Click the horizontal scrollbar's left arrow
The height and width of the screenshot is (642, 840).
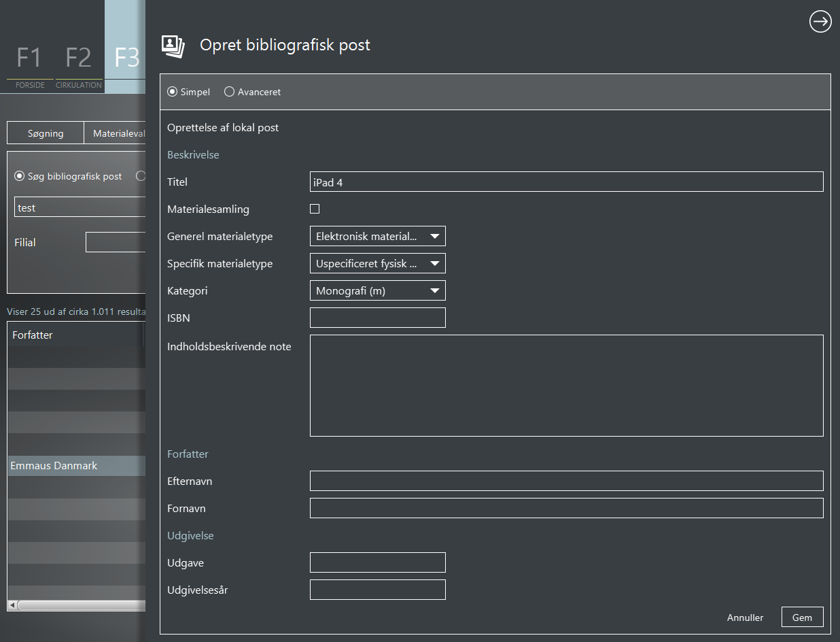pyautogui.click(x=12, y=605)
